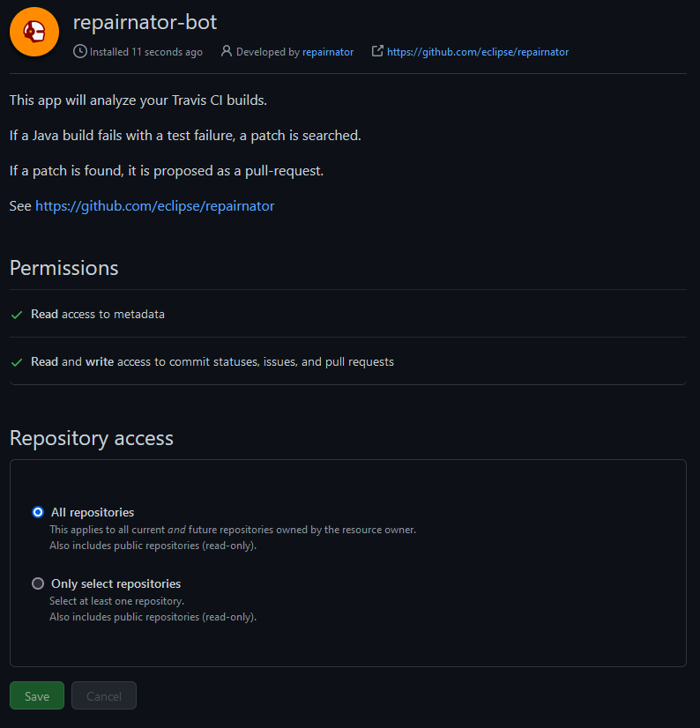
Task: Click the Cancel button
Action: (x=104, y=695)
